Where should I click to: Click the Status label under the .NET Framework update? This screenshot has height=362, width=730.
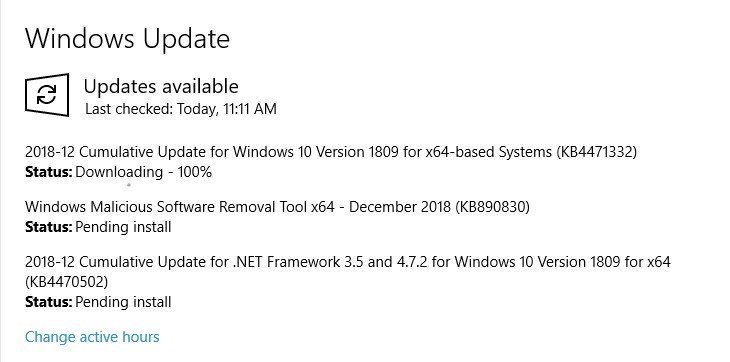click(x=48, y=302)
